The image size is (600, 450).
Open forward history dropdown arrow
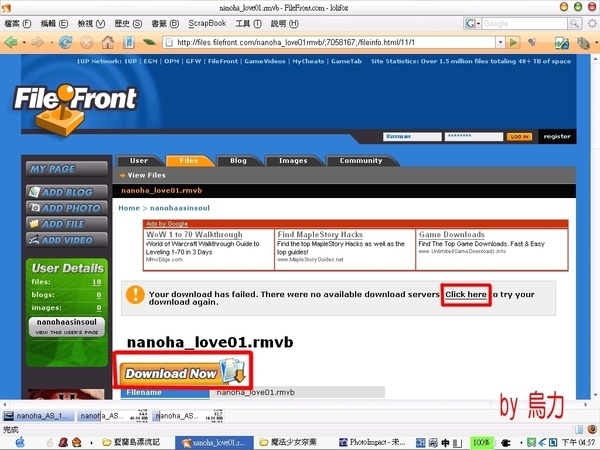click(51, 42)
